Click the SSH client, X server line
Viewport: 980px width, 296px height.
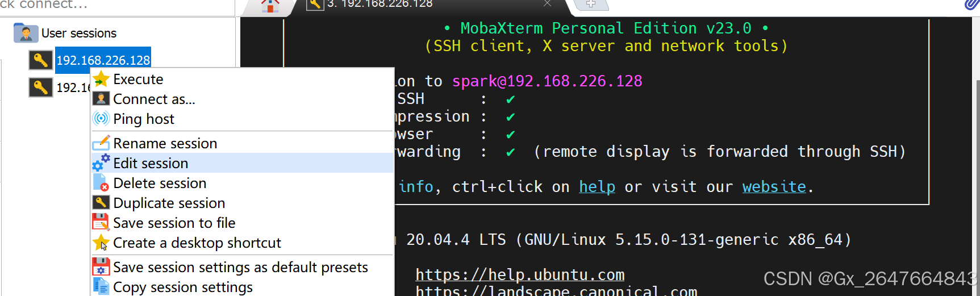pos(606,46)
